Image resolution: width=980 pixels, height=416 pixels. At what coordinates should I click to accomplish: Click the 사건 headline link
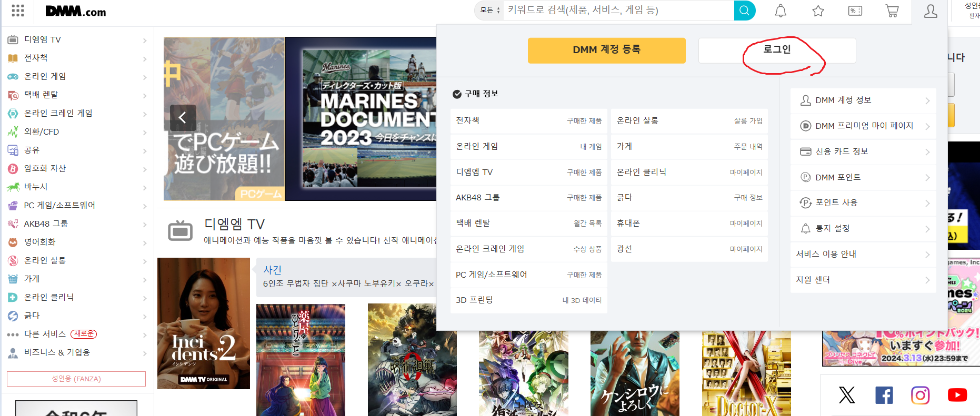272,270
